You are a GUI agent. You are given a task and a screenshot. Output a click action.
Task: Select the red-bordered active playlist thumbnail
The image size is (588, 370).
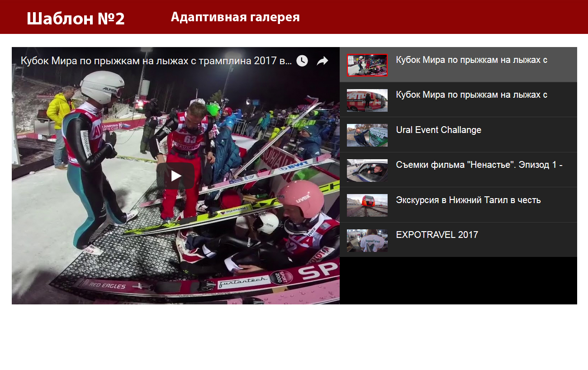click(x=367, y=65)
